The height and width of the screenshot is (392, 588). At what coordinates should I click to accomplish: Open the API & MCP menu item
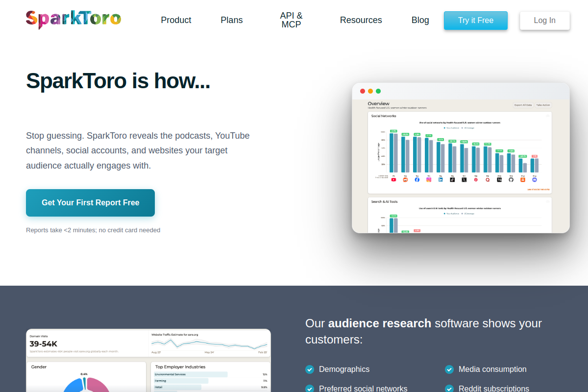click(x=291, y=20)
